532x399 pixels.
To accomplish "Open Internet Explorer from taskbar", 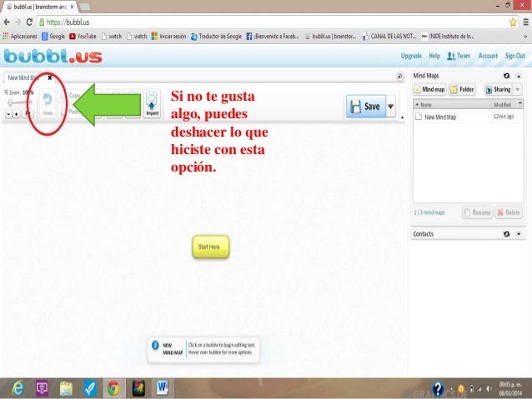I will (x=18, y=388).
